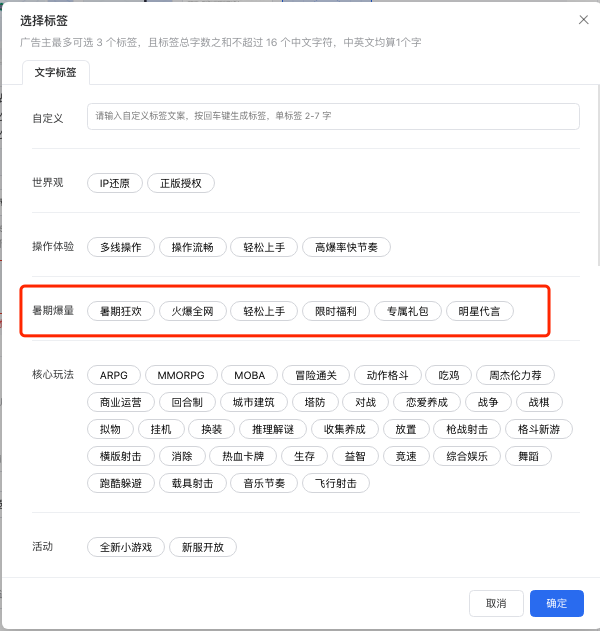Pick the 消除 tag
Screen dimensions: 600x631
click(182, 456)
